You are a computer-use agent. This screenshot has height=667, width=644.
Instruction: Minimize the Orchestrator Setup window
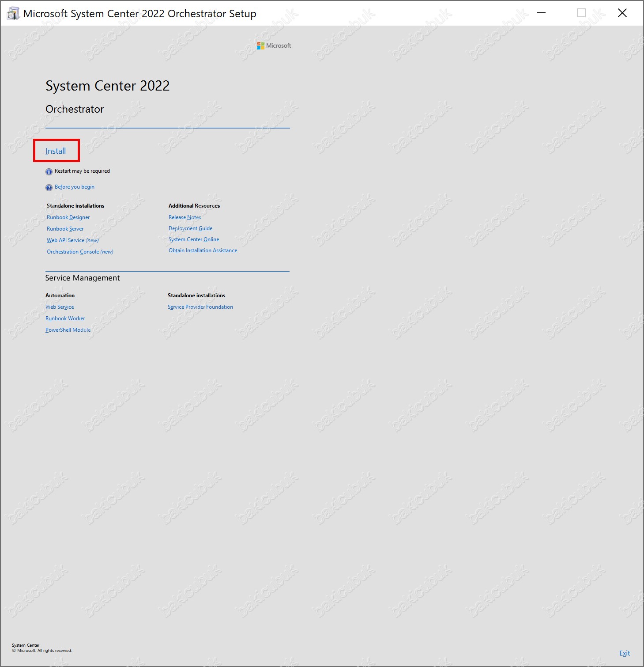(x=541, y=13)
